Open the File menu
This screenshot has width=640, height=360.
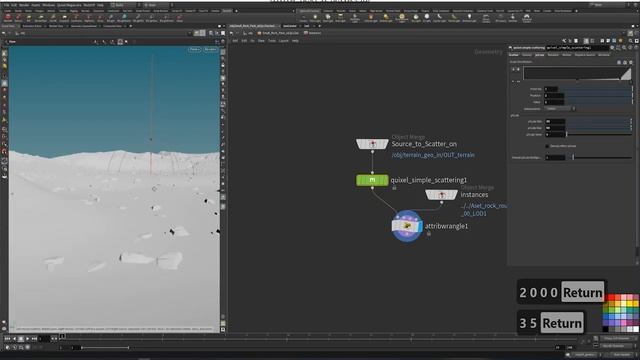(x=6, y=5)
